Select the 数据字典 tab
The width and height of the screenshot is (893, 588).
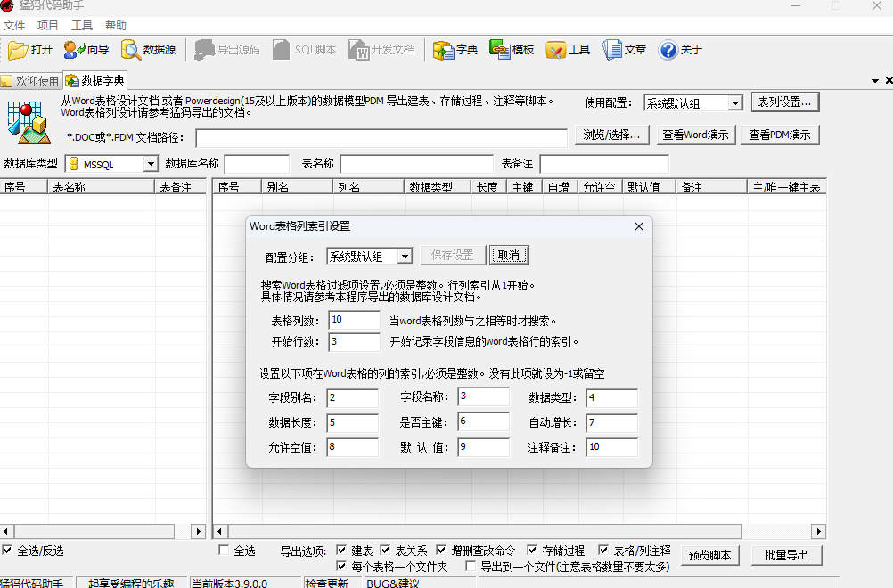[x=94, y=80]
